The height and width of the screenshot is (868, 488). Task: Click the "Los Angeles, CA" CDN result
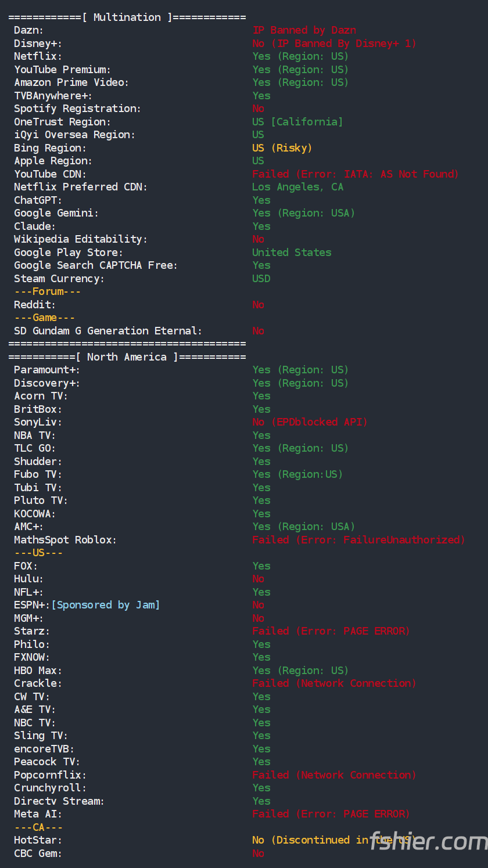click(x=297, y=187)
